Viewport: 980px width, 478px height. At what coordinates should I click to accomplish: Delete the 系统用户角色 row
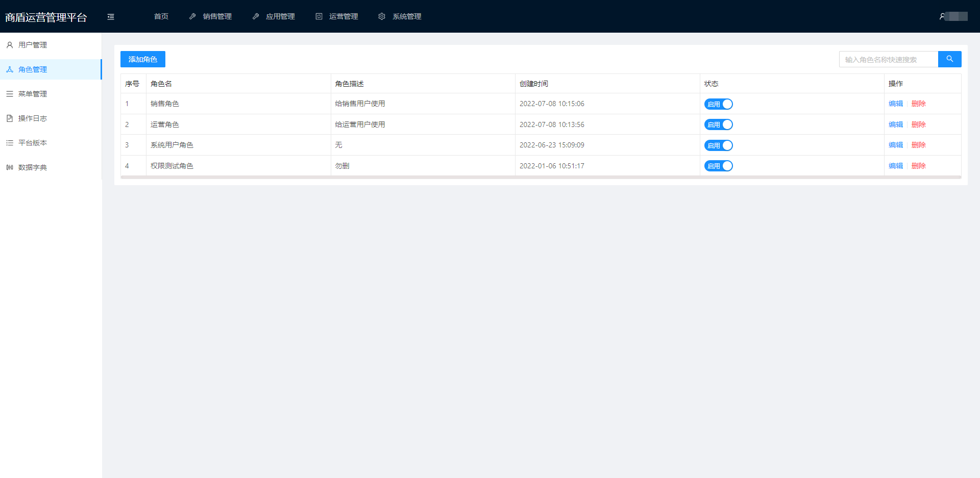(919, 145)
